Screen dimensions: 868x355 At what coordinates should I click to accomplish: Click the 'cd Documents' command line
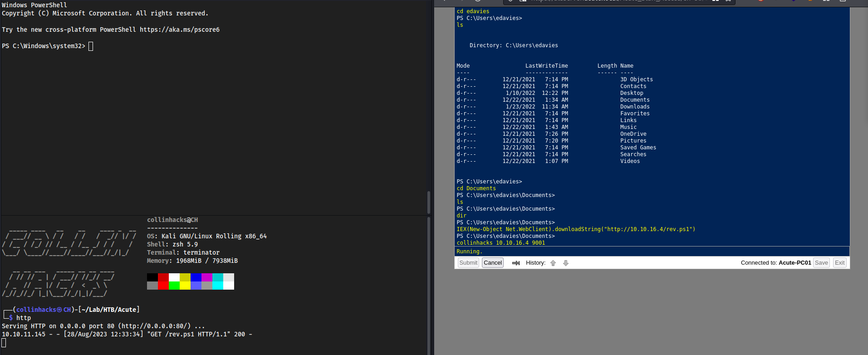tap(476, 188)
